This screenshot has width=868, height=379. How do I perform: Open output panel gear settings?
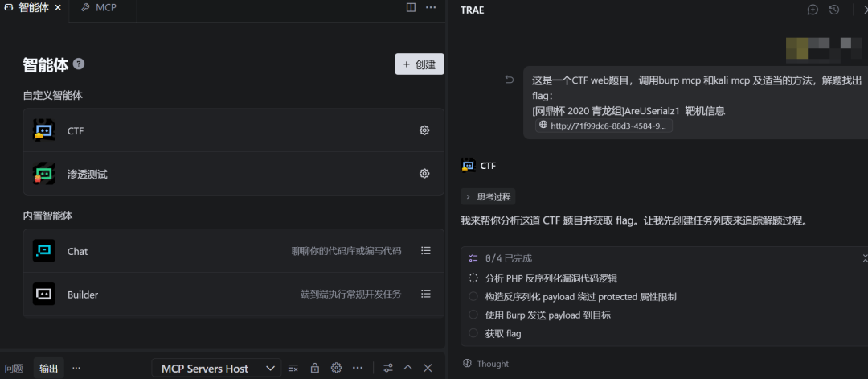[x=336, y=368]
